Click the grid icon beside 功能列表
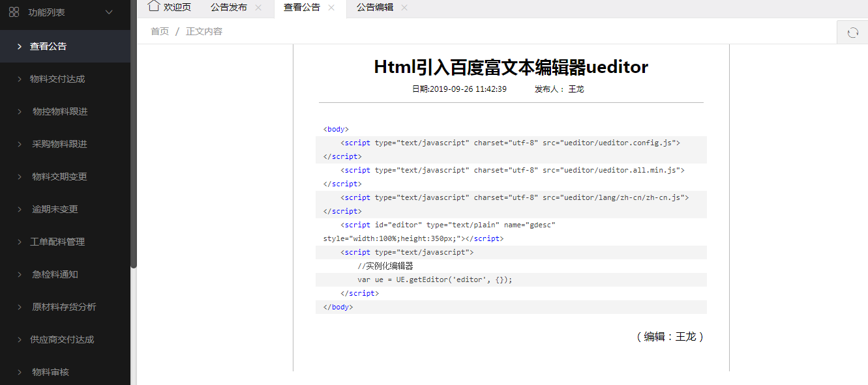This screenshot has width=868, height=385. coord(14,12)
